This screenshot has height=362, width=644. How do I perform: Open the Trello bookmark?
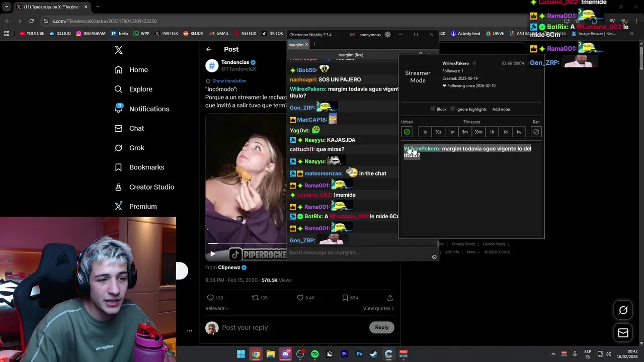coord(120,34)
